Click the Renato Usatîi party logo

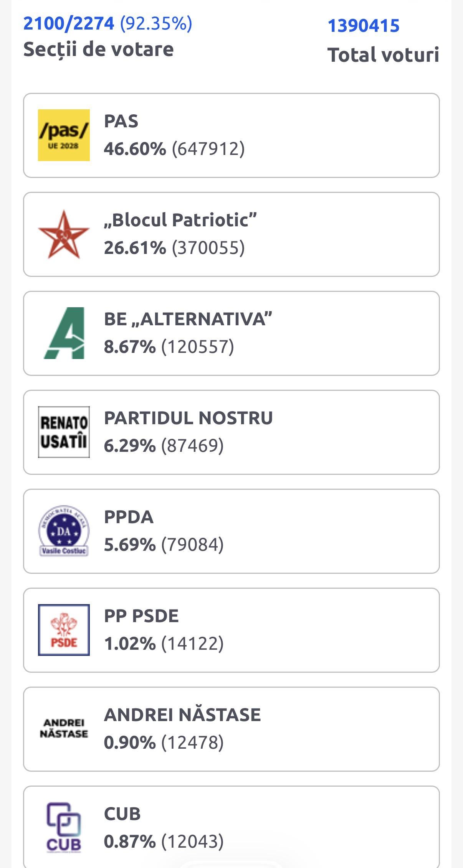[x=64, y=432]
